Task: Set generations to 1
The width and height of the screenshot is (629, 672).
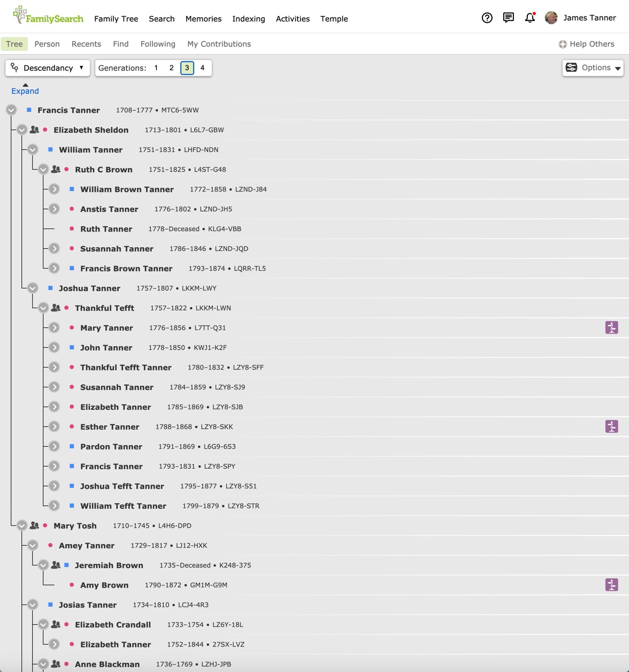Action: pos(156,68)
